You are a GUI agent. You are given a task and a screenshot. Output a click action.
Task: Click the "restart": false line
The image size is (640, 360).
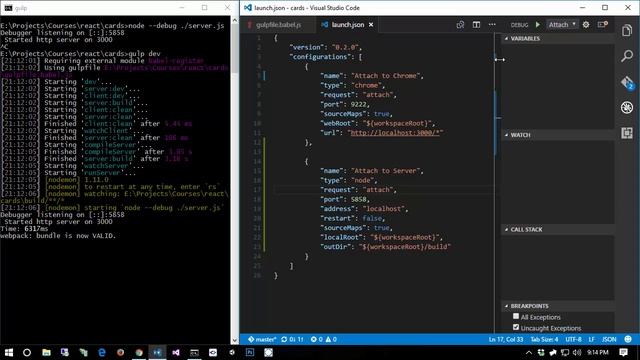coord(353,218)
